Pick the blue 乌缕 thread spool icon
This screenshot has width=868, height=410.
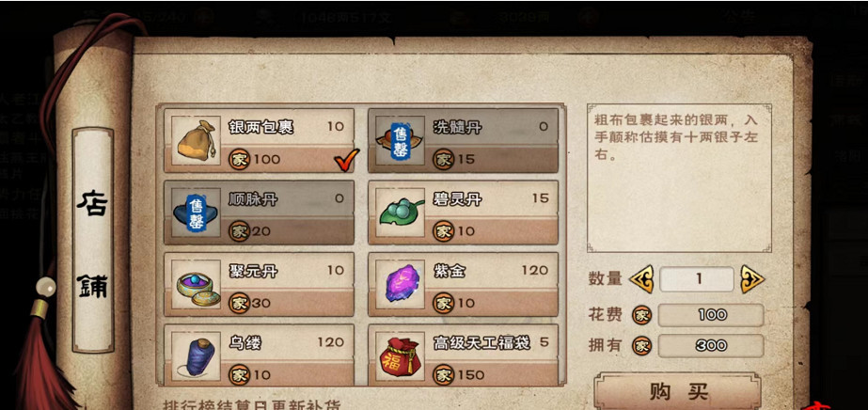pyautogui.click(x=196, y=355)
